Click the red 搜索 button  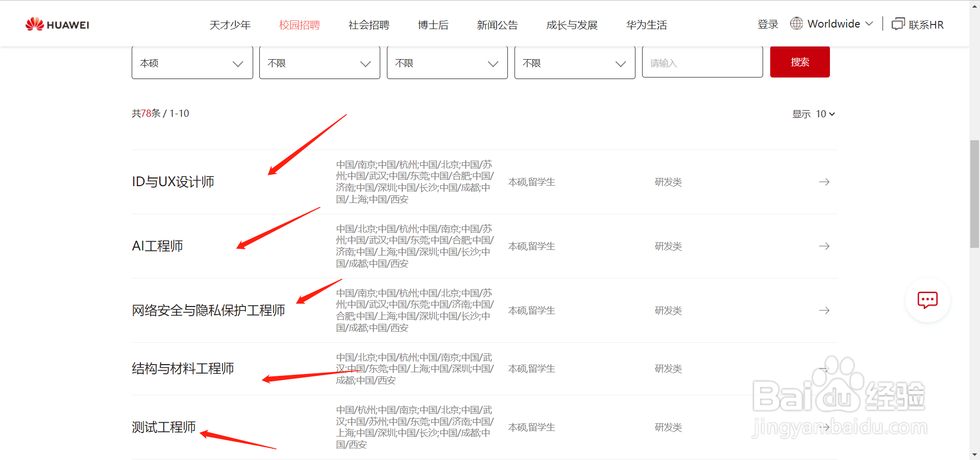pyautogui.click(x=800, y=62)
